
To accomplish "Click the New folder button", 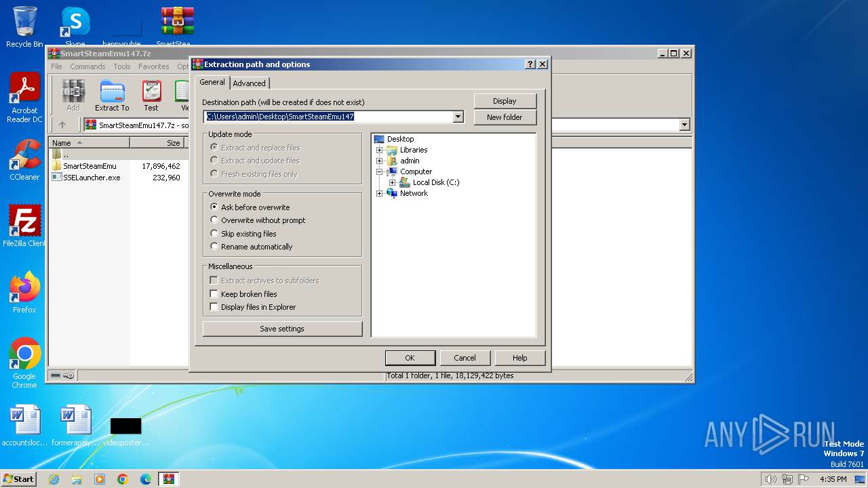I will (505, 117).
